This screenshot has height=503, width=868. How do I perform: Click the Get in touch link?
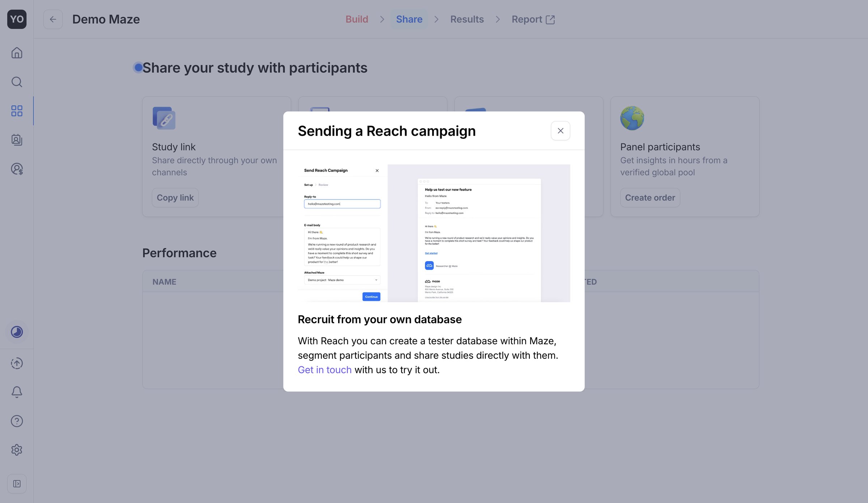point(324,370)
